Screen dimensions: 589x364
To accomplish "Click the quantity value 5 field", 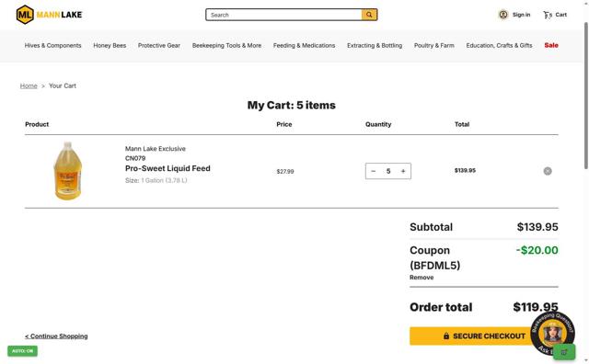I will point(388,171).
